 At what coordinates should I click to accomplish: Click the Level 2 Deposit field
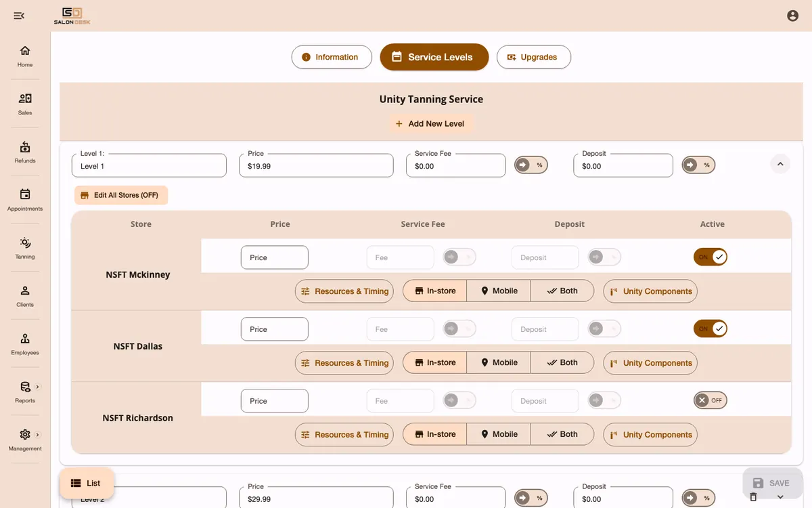tap(623, 498)
